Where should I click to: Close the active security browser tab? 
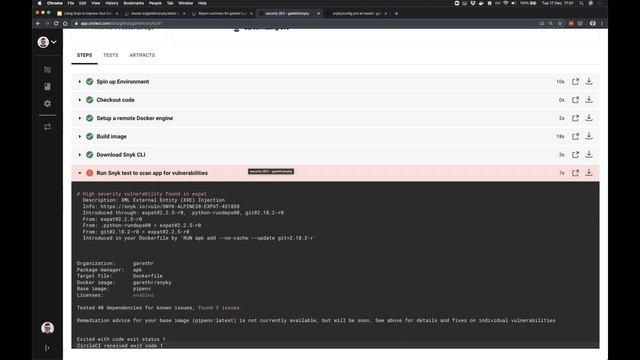click(x=319, y=13)
